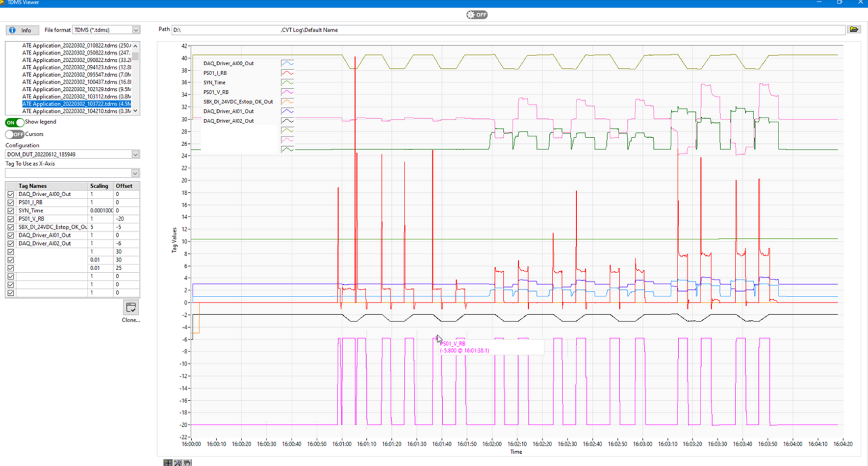The width and height of the screenshot is (868, 466).
Task: Click the SYN_Time legend plot sample
Action: (x=287, y=82)
